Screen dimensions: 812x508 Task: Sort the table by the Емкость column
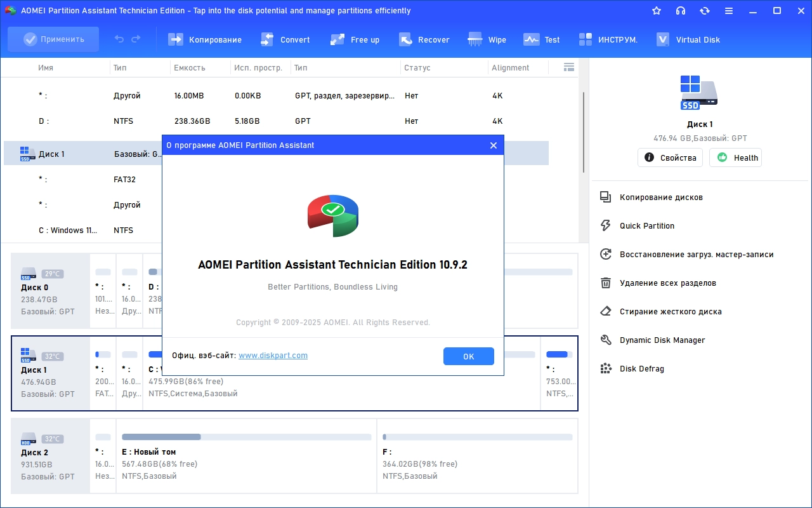[x=189, y=68]
